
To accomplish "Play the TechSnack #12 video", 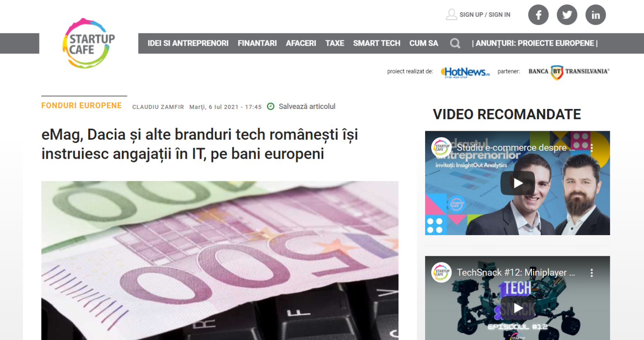I will point(517,308).
